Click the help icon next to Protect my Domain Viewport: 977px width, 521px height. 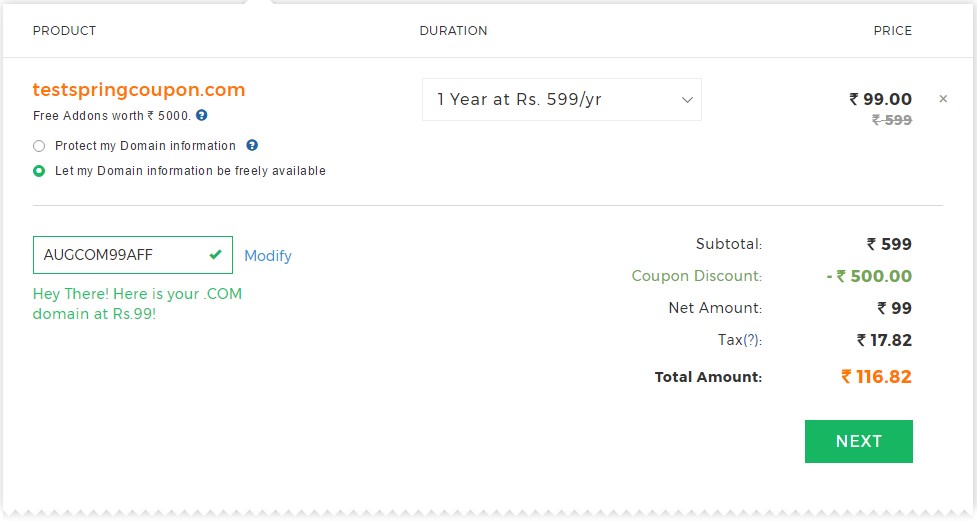coord(252,145)
